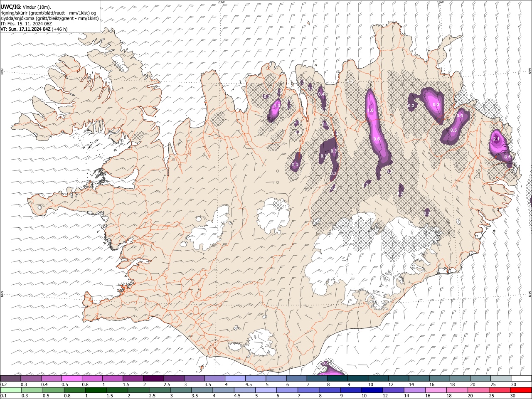Screen dimensions: 532x399
Task: Choose the bright red 30 rain legend swatch
Action: [521, 390]
